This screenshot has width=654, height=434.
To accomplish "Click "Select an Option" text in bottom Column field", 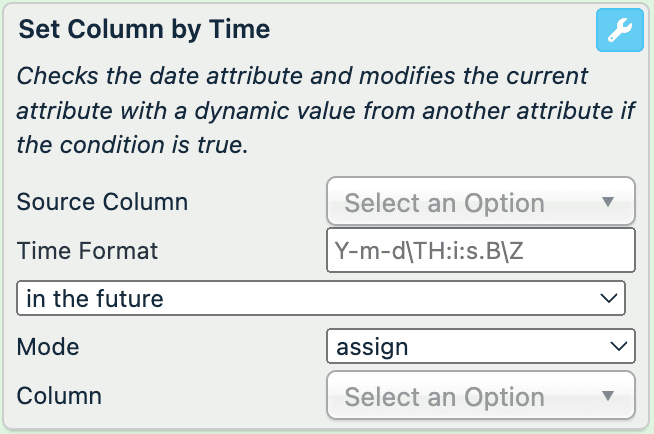I will 444,397.
